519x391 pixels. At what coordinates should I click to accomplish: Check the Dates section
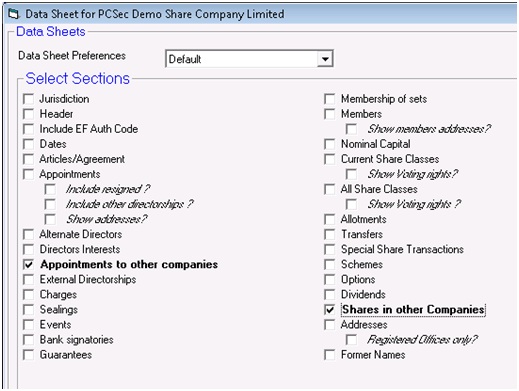pyautogui.click(x=29, y=144)
